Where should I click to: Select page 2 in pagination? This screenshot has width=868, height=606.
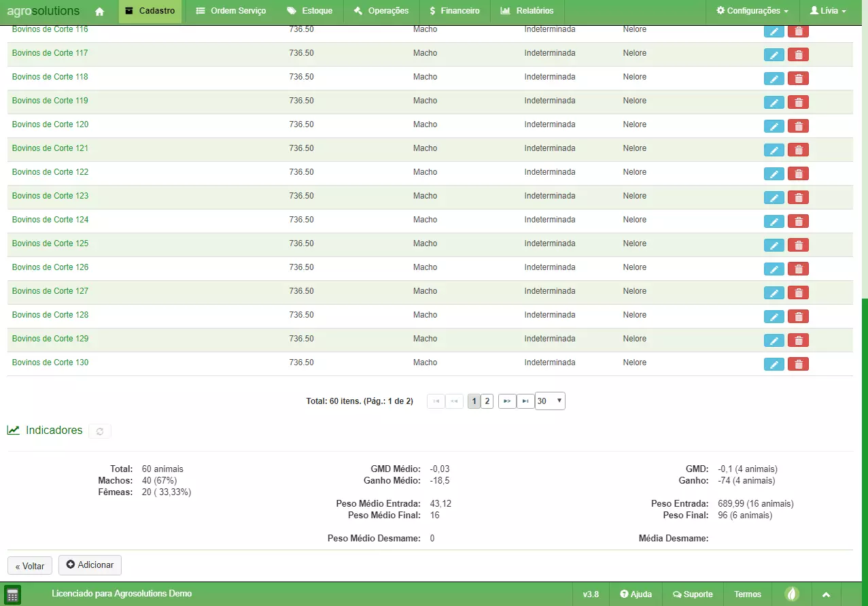[x=487, y=401]
